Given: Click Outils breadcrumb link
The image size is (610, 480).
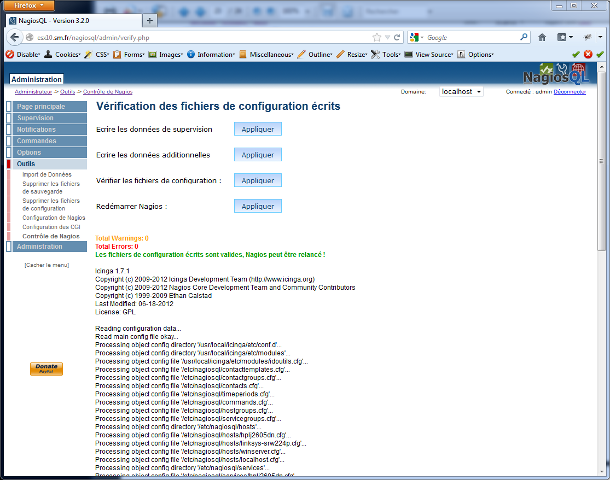Looking at the screenshot, I should tap(68, 92).
